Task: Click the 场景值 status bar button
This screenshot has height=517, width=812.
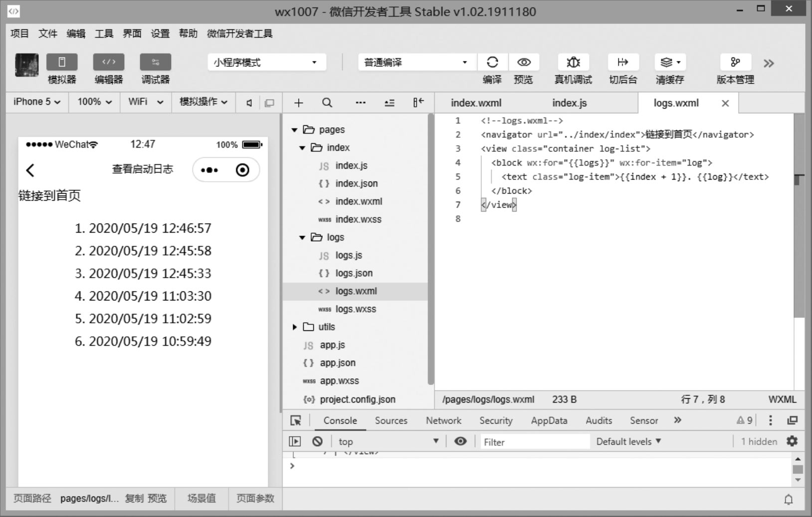Action: click(202, 499)
